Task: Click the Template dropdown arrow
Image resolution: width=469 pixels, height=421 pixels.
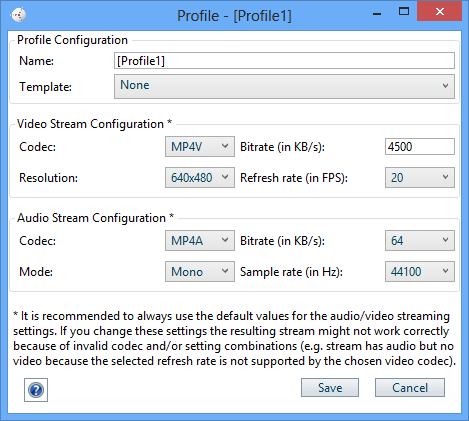Action: (x=445, y=86)
